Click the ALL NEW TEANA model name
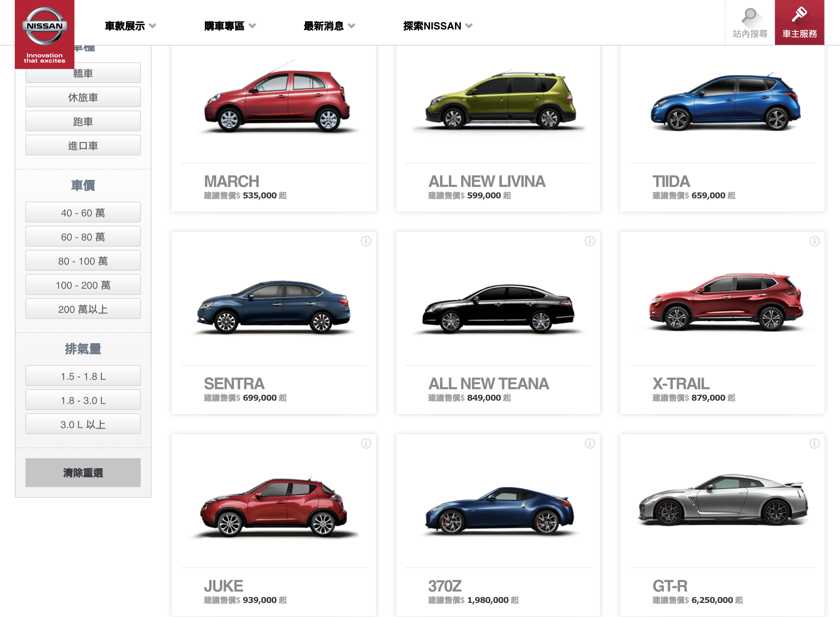The image size is (840, 617). [488, 384]
